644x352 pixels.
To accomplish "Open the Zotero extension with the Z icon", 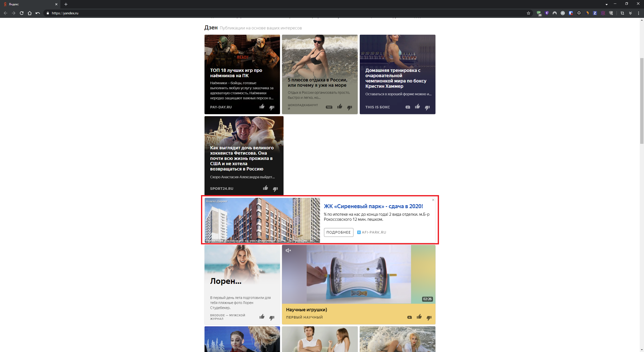I will [595, 13].
